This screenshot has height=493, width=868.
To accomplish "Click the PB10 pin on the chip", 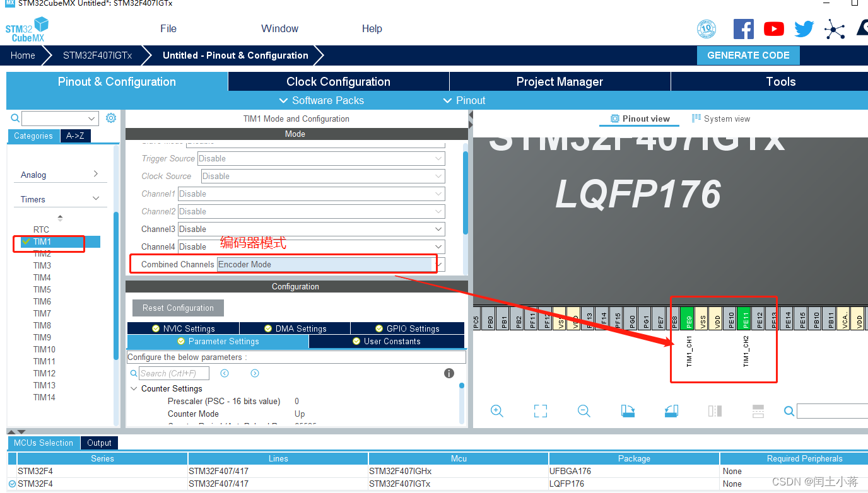I will click(816, 318).
